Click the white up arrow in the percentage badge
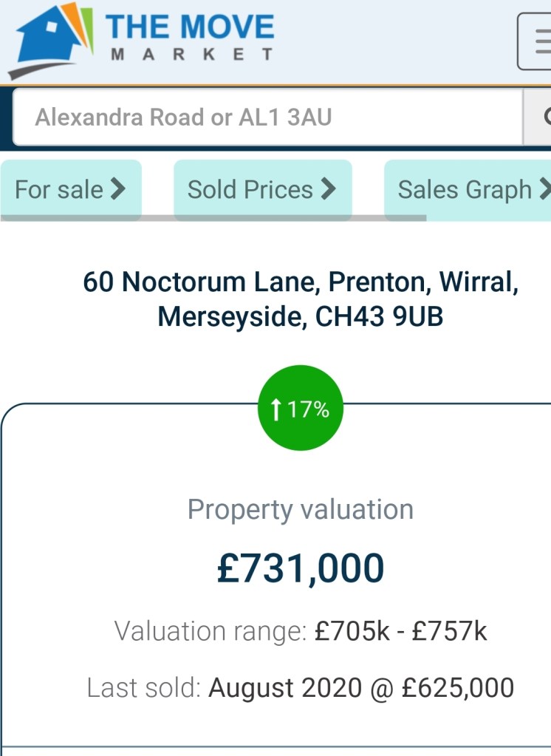The width and height of the screenshot is (551, 756). [276, 409]
